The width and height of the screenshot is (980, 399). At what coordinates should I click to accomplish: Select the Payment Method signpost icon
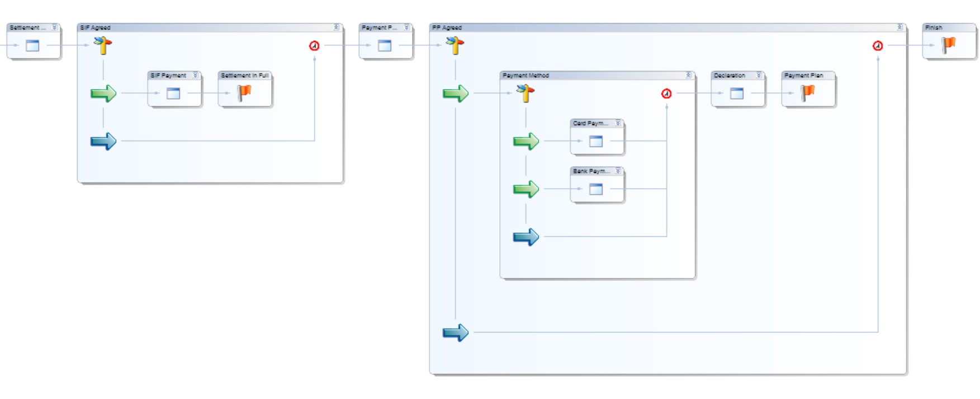click(525, 93)
